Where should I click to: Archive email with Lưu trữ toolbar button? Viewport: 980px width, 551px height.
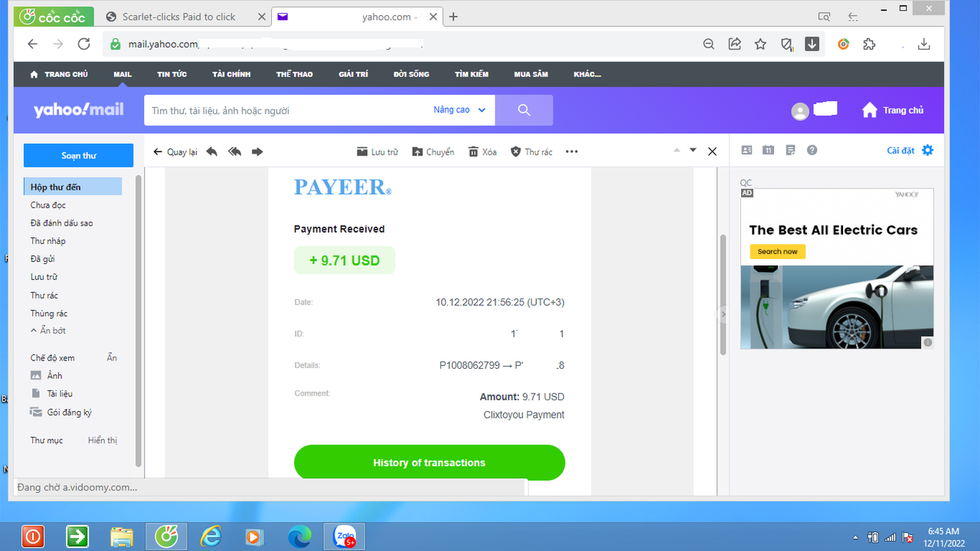tap(377, 152)
